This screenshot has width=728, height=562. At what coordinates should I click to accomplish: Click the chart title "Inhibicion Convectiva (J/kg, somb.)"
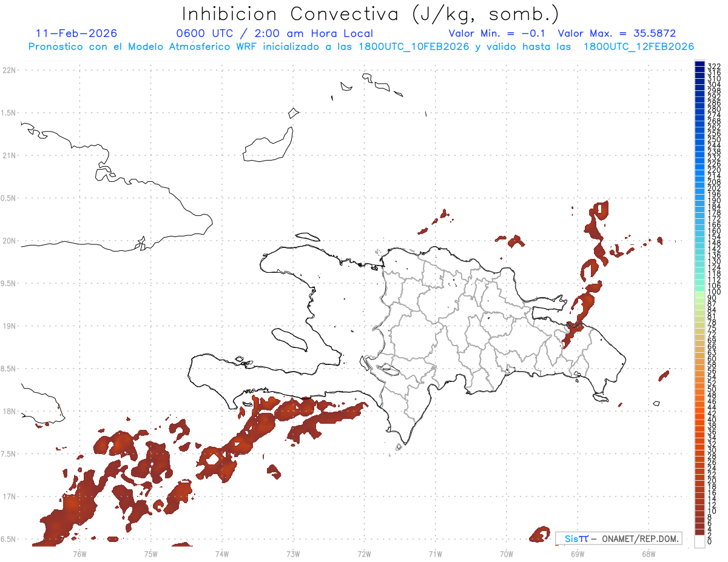click(371, 14)
